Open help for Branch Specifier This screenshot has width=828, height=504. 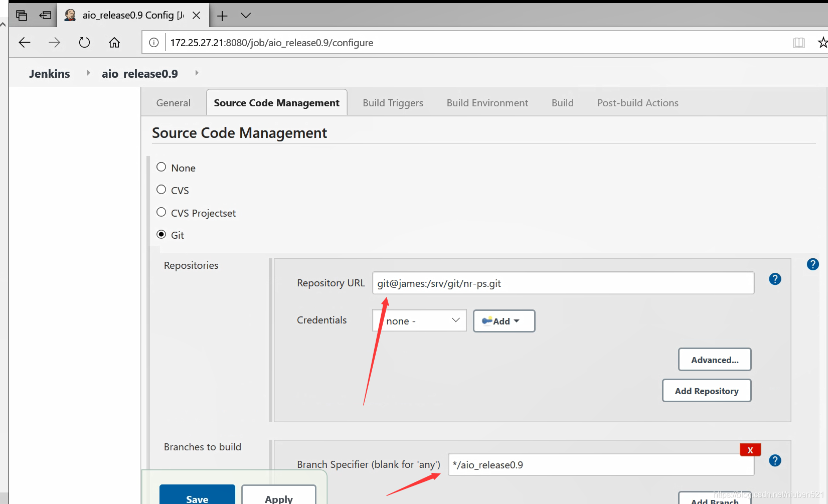click(x=775, y=460)
